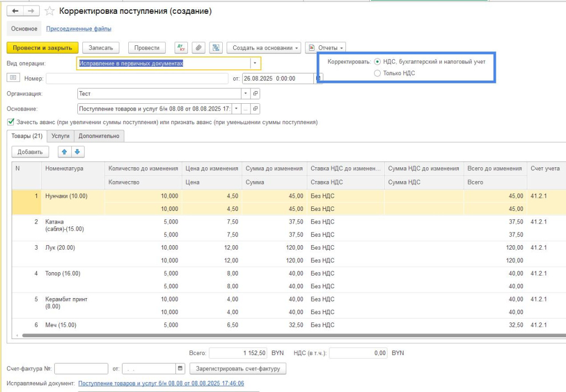Expand the Основание dropdown arrow

tap(237, 109)
